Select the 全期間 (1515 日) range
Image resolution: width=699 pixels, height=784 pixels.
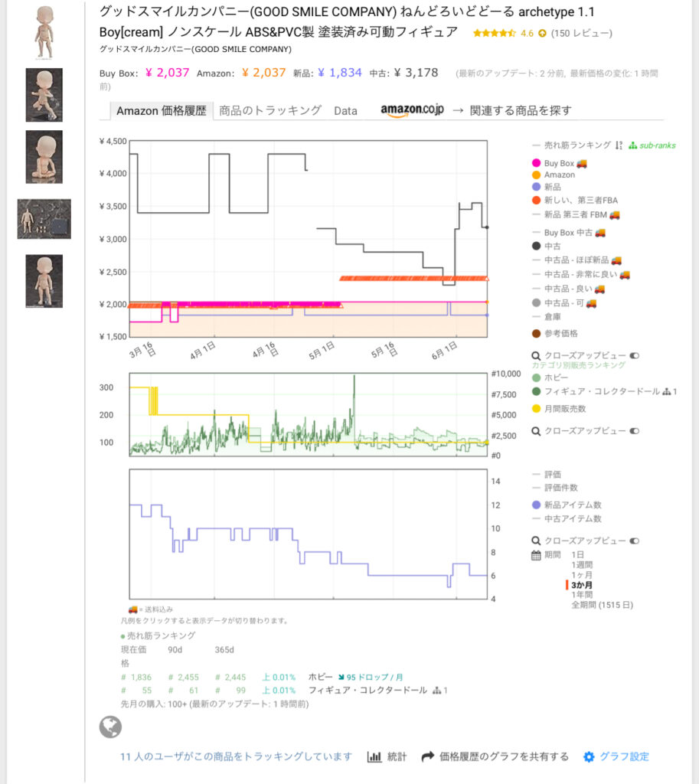point(602,605)
